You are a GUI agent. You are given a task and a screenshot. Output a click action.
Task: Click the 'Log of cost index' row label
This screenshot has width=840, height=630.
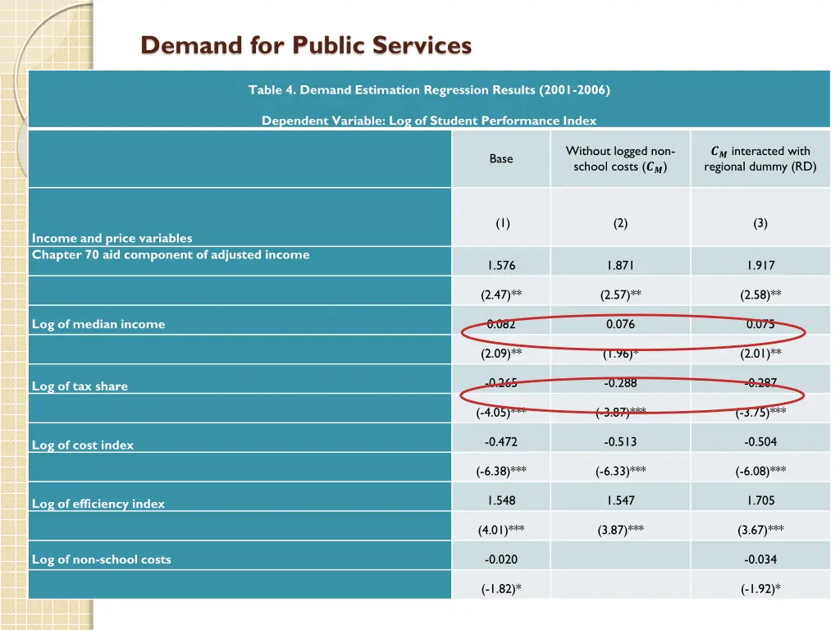pyautogui.click(x=83, y=445)
